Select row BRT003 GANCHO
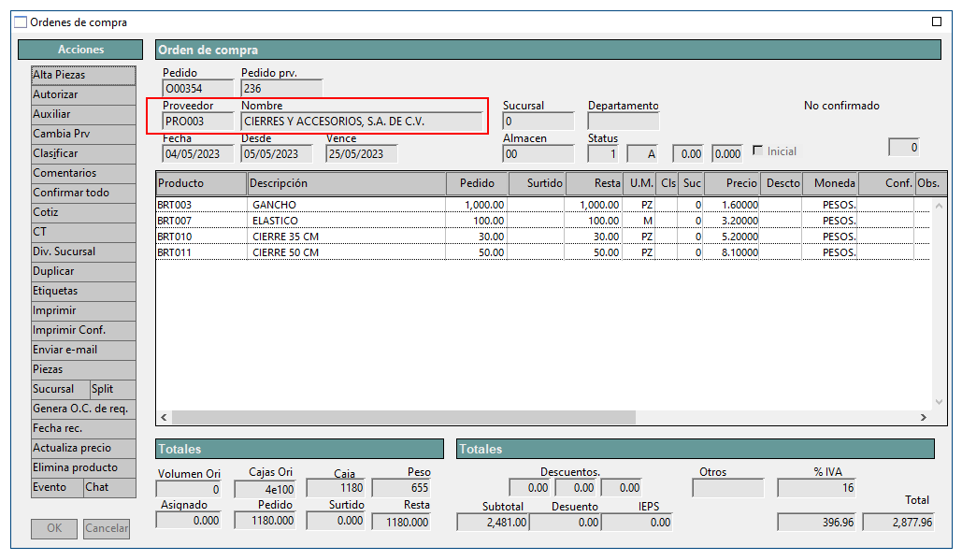Image resolution: width=962 pixels, height=560 pixels. click(543, 205)
